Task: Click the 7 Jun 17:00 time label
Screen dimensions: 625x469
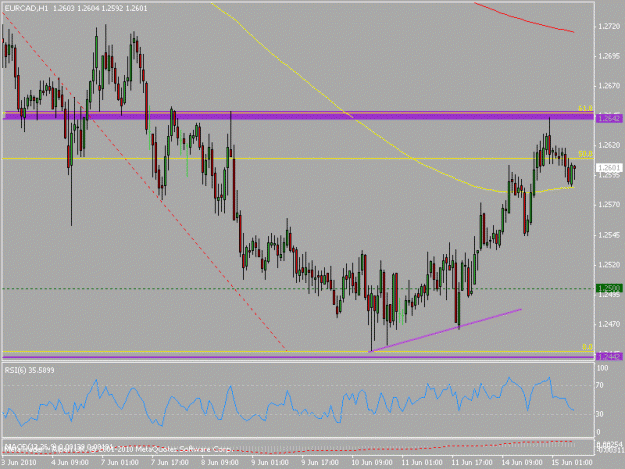Action: [x=170, y=463]
